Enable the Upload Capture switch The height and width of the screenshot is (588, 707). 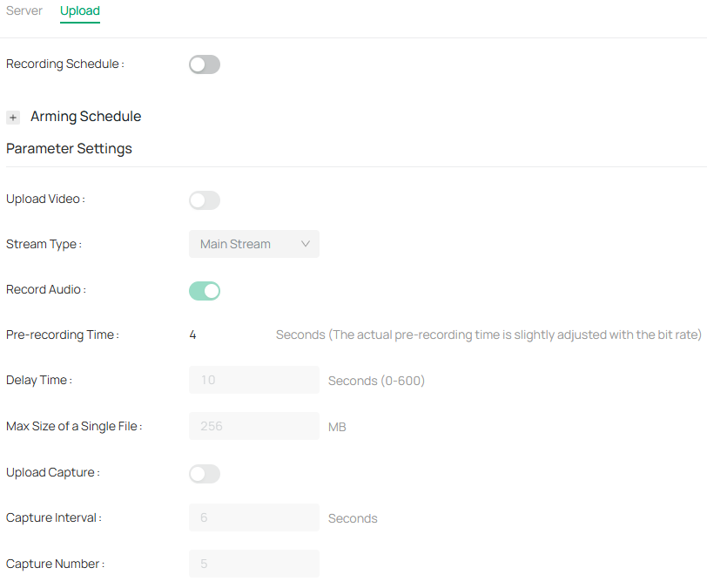pyautogui.click(x=205, y=474)
